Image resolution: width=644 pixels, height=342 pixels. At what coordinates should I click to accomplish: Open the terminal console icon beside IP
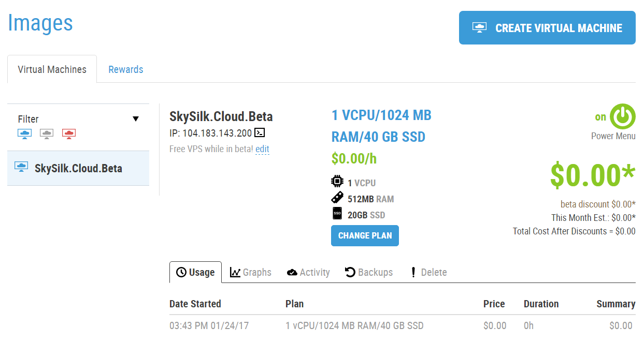[260, 133]
